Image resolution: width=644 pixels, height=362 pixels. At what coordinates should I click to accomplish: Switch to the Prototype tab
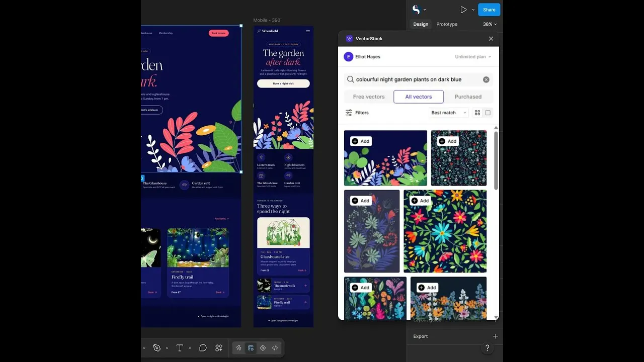tap(447, 24)
